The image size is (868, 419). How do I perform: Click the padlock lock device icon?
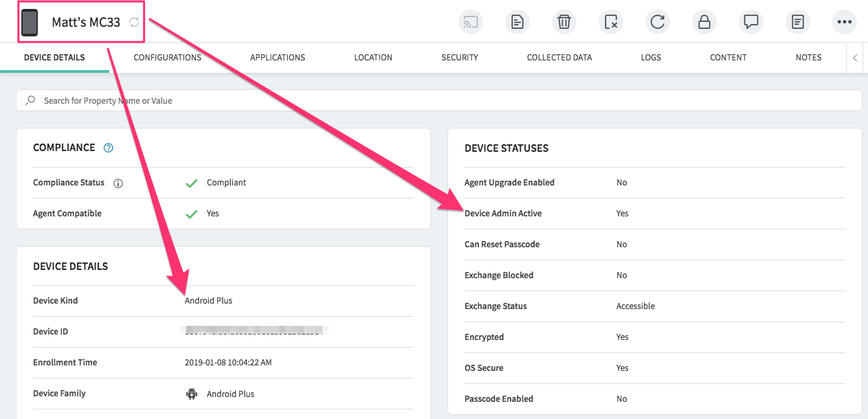[704, 22]
